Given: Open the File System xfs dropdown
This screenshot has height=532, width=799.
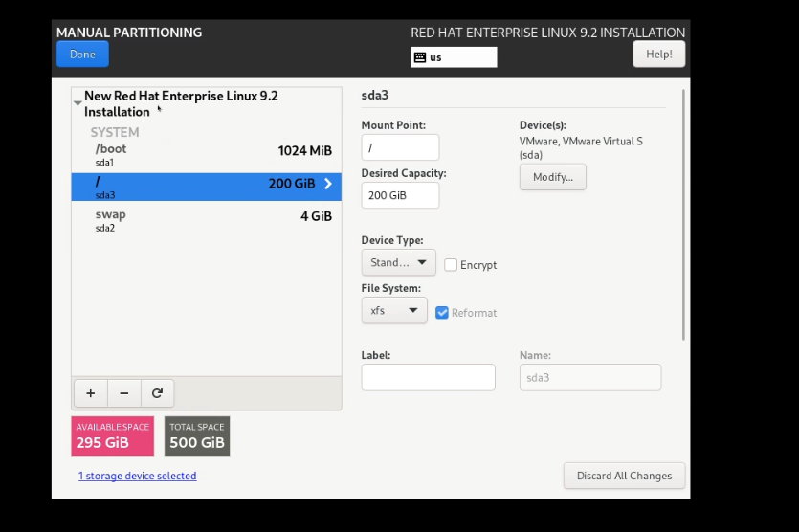Looking at the screenshot, I should [394, 310].
